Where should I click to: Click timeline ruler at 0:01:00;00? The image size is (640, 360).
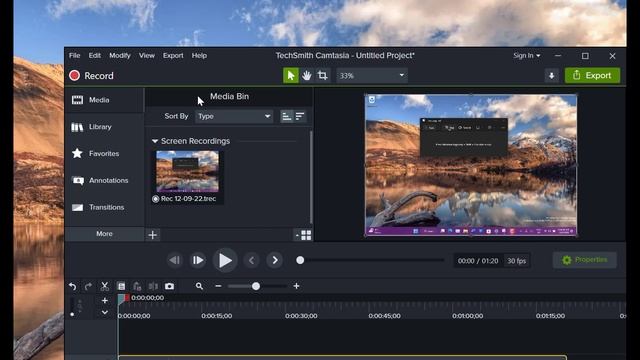point(468,316)
